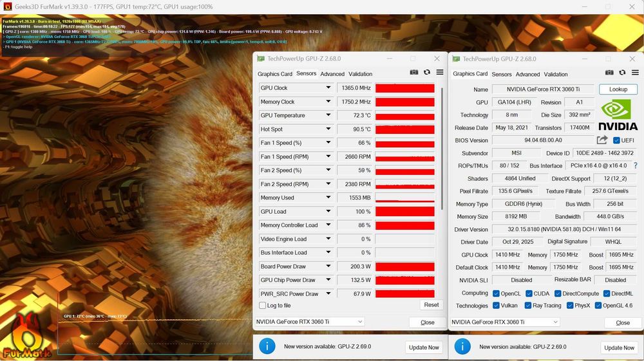Toggle the Log to file checkbox
The image size is (644, 361).
263,305
